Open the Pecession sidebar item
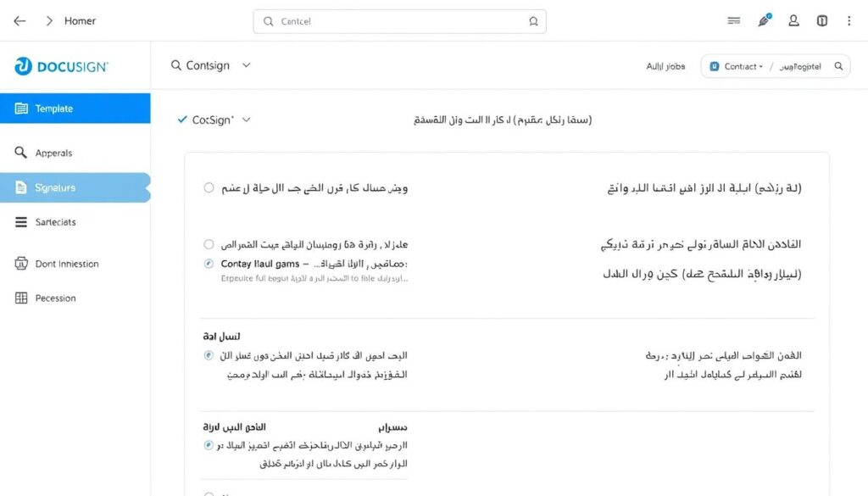The height and width of the screenshot is (496, 868). 75,298
